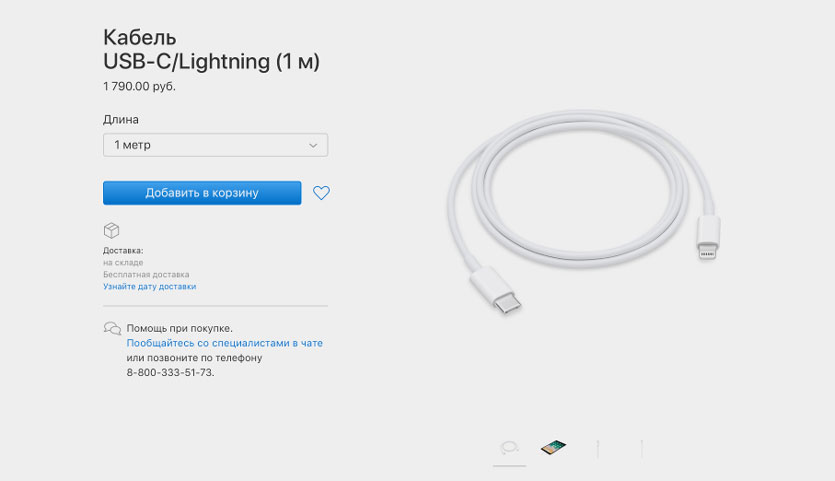Screen dimensions: 835x481
Task: Click the product title "Кабель USB-C/Lightning"
Action: (x=211, y=49)
